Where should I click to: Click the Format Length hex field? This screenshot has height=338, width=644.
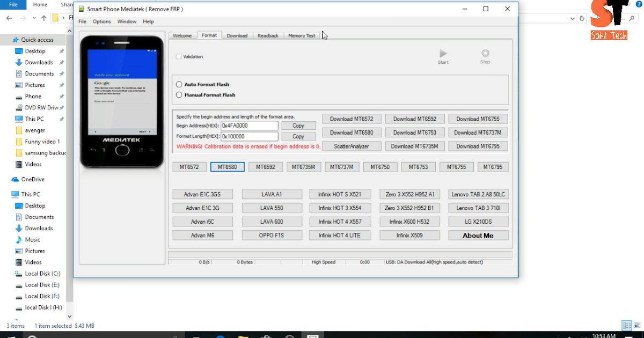point(250,136)
